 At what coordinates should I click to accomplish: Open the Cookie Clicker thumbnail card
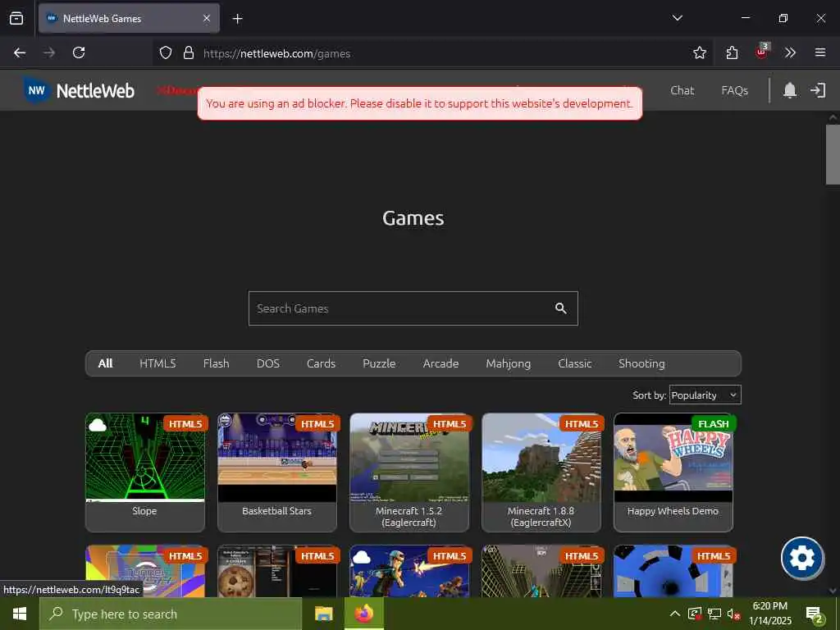click(x=277, y=571)
